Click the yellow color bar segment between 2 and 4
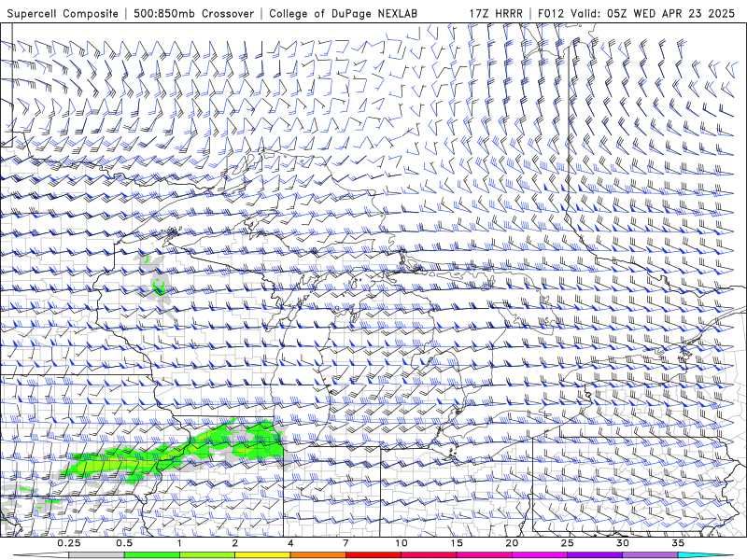Screen dimensions: 747x560 (262, 555)
